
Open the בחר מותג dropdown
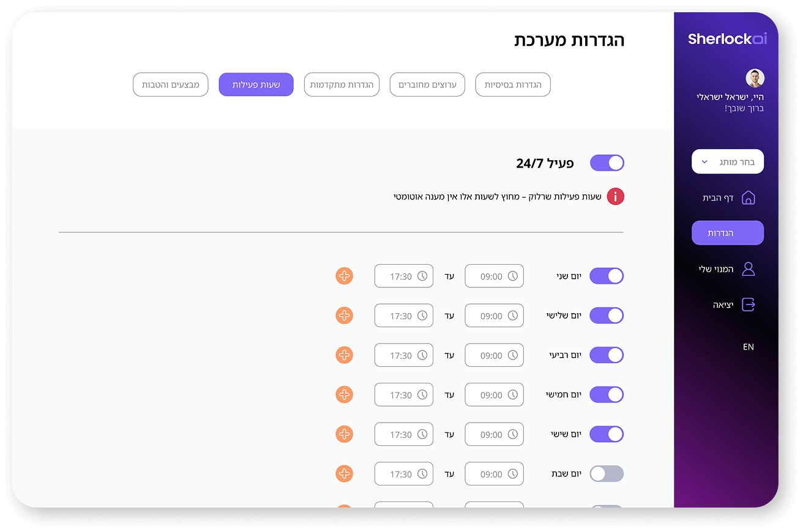pos(728,162)
